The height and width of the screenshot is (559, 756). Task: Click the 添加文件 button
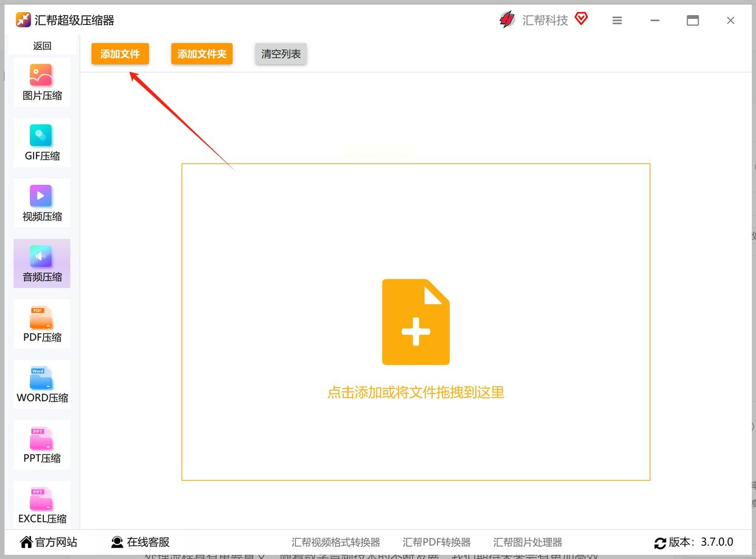(120, 54)
